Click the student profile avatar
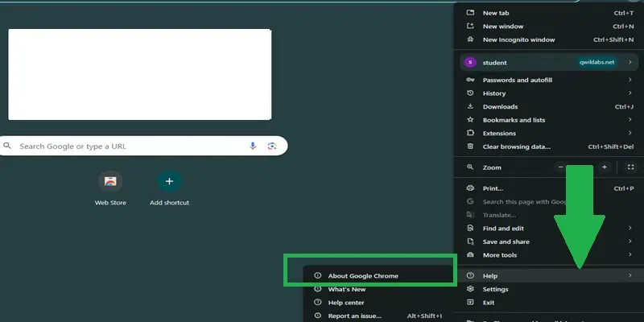644x322 pixels. click(x=470, y=63)
